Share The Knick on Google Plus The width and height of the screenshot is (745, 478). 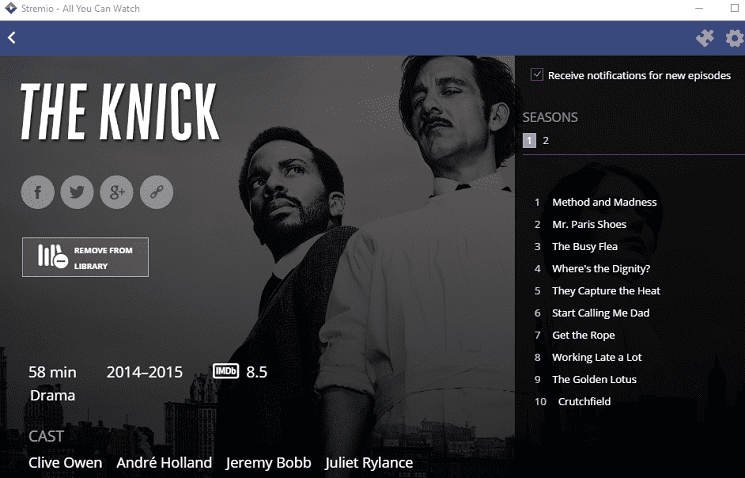coord(116,192)
